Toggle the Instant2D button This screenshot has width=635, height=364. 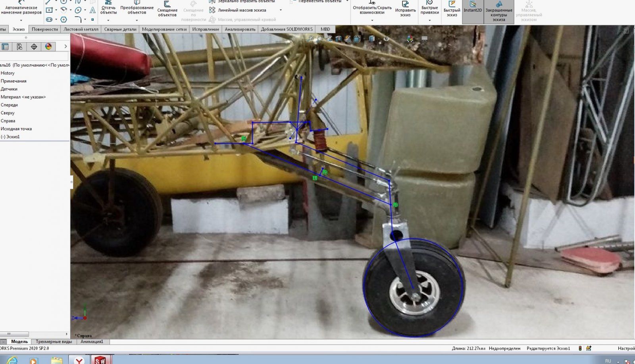[473, 8]
